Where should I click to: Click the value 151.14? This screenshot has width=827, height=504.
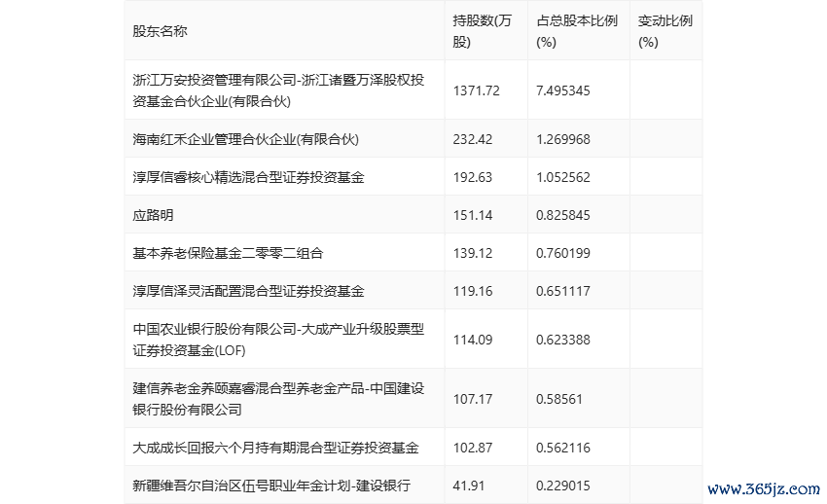pyautogui.click(x=473, y=215)
